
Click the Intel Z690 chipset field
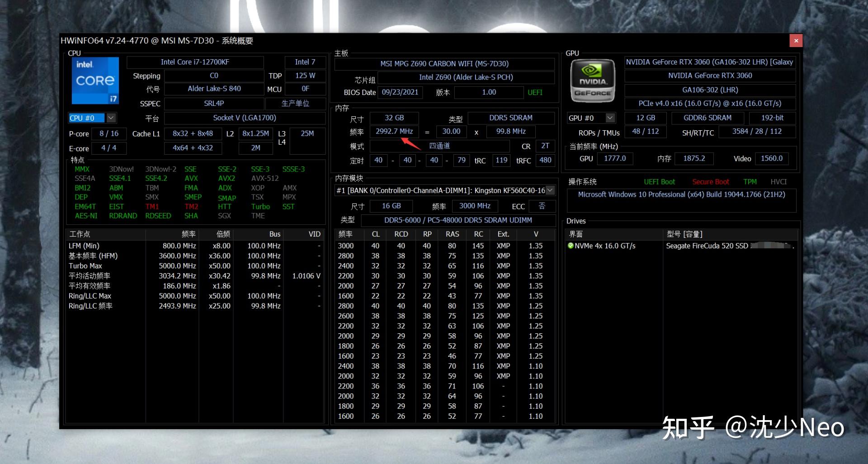coord(466,77)
